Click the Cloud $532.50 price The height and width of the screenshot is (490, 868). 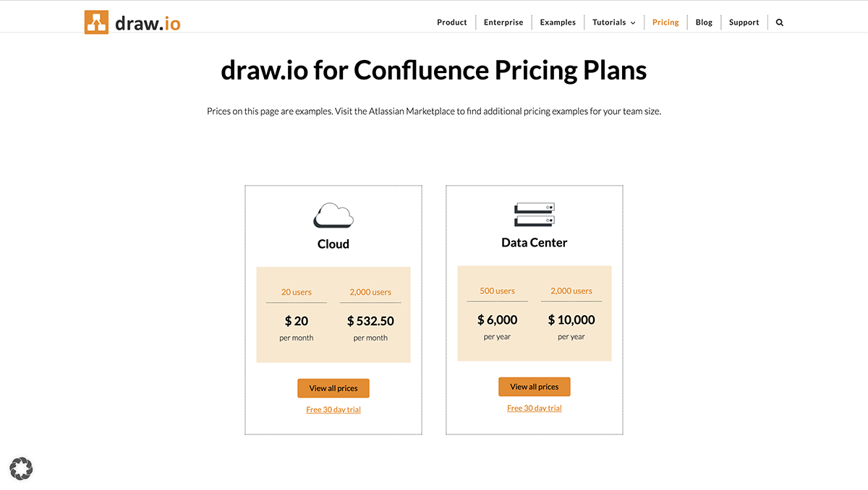[370, 321]
